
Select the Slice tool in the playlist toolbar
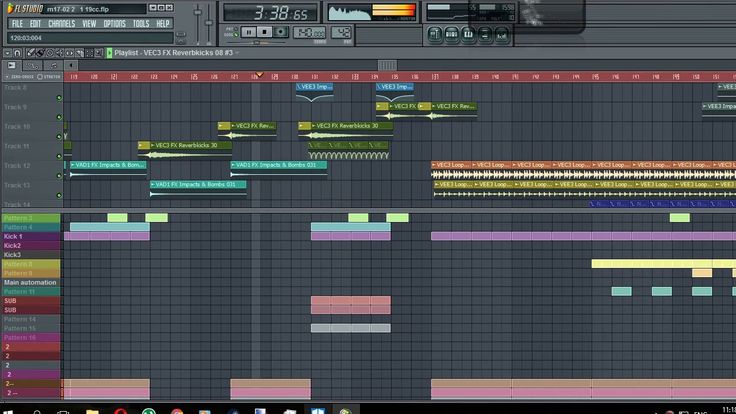[x=79, y=53]
